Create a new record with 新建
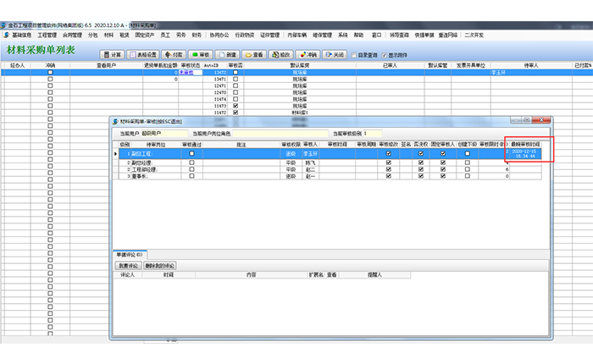This screenshot has width=593, height=364. (x=229, y=54)
